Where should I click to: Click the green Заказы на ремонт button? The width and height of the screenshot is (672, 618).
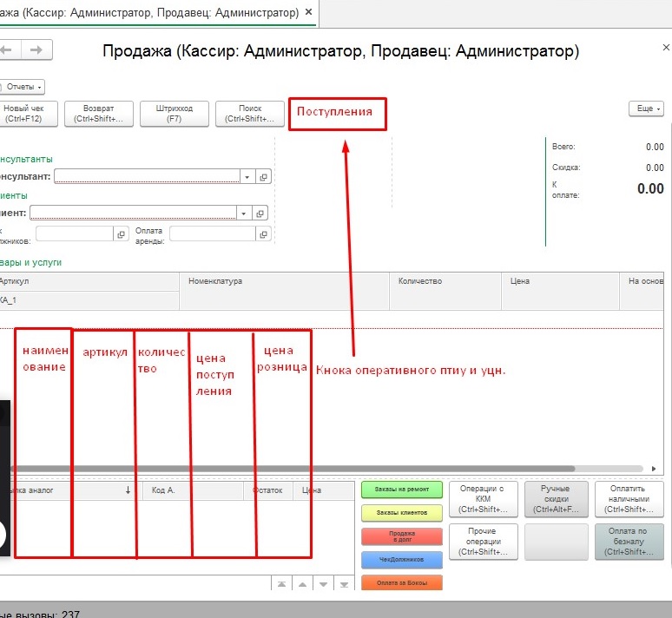point(401,490)
